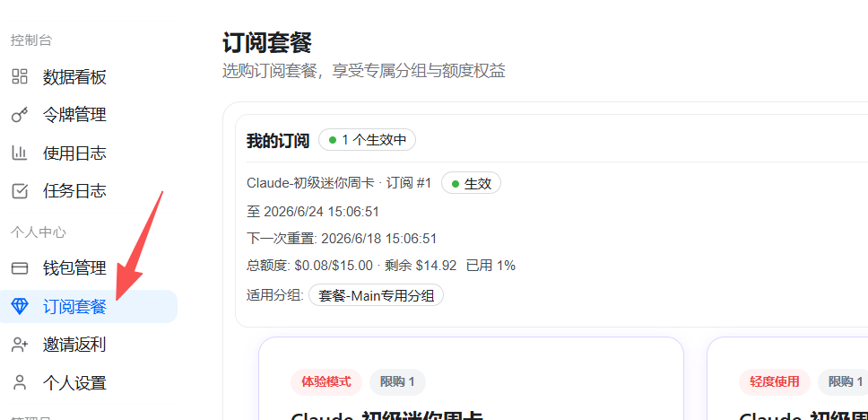Click 限购 1 badge beside 体验模式
Viewport: 868px width, 420px height.
point(397,381)
